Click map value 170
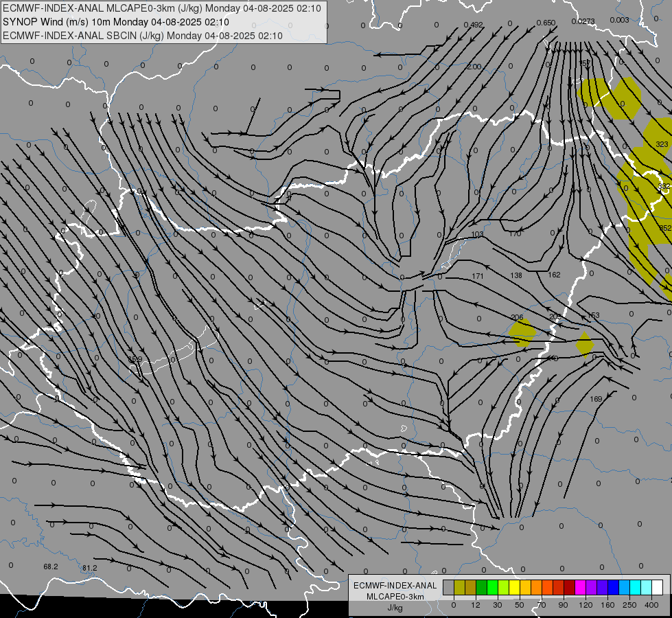The height and width of the screenshot is (618, 672). point(515,233)
